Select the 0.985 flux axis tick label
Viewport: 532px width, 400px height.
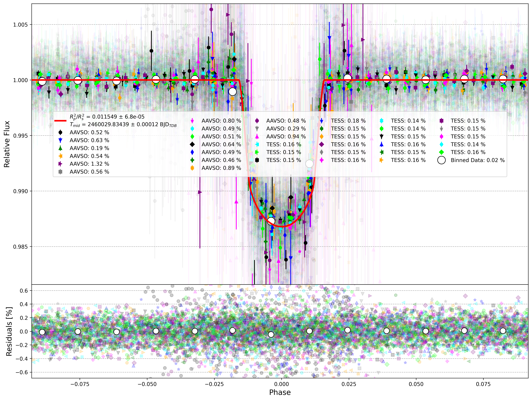click(20, 247)
